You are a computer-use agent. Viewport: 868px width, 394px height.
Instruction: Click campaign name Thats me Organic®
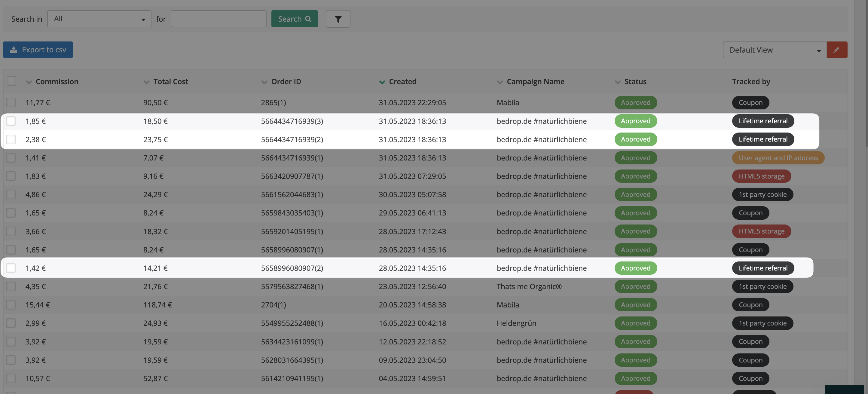(529, 286)
